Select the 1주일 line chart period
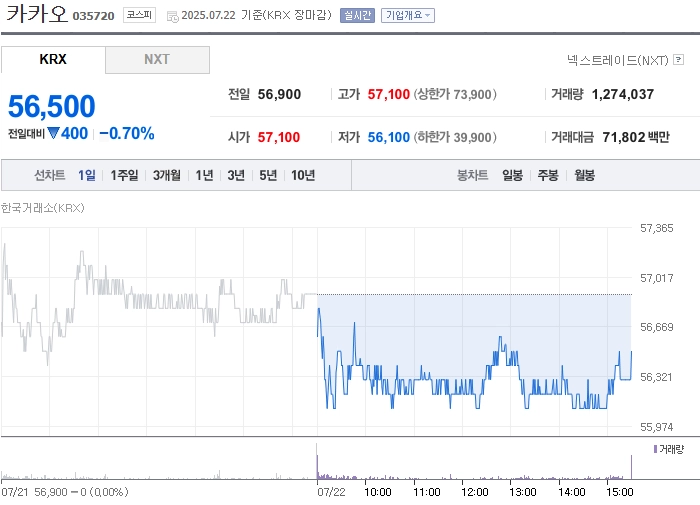The height and width of the screenshot is (505, 700). [x=124, y=175]
